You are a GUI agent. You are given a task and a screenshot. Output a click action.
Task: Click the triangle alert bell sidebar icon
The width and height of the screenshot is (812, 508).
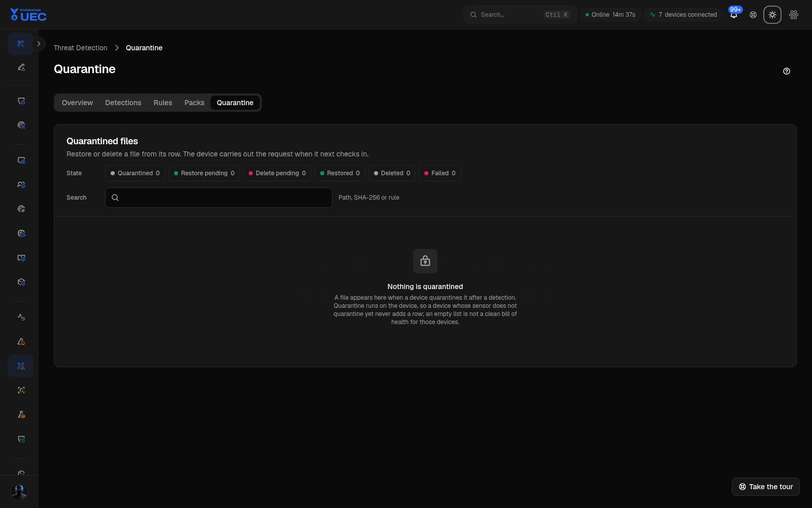click(21, 341)
